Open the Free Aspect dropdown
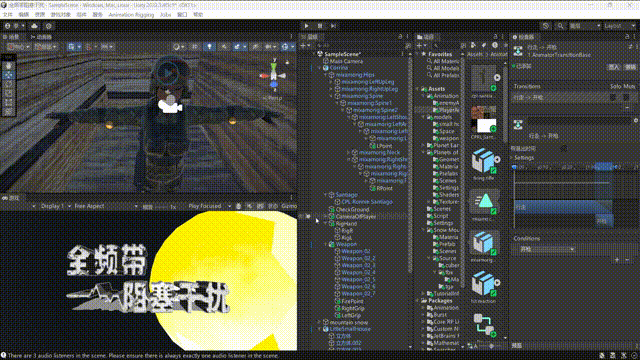640x360 pixels. click(105, 207)
